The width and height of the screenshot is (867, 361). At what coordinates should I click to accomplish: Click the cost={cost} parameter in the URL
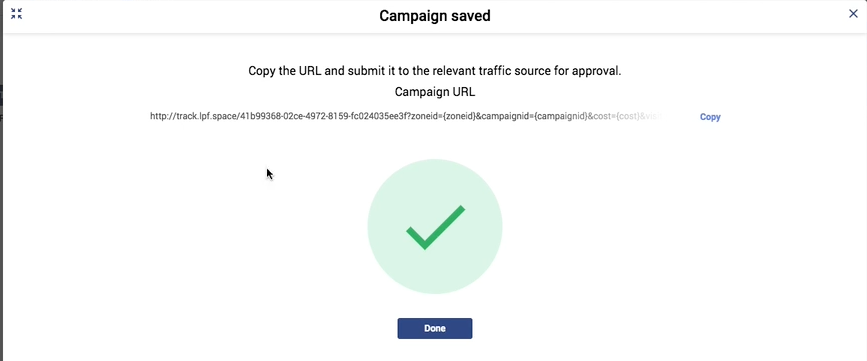click(x=615, y=116)
